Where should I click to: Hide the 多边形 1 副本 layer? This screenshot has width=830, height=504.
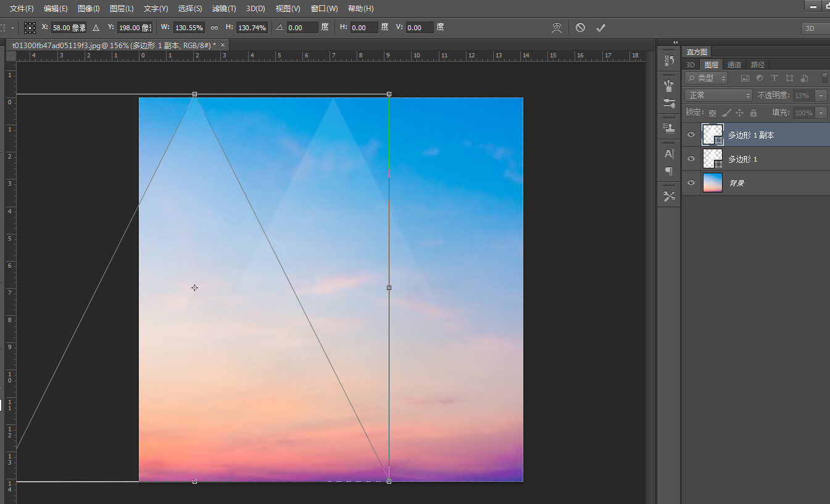tap(691, 134)
